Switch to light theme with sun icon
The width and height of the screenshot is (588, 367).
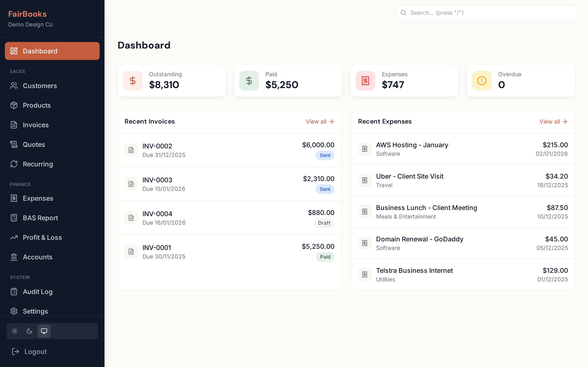14,331
